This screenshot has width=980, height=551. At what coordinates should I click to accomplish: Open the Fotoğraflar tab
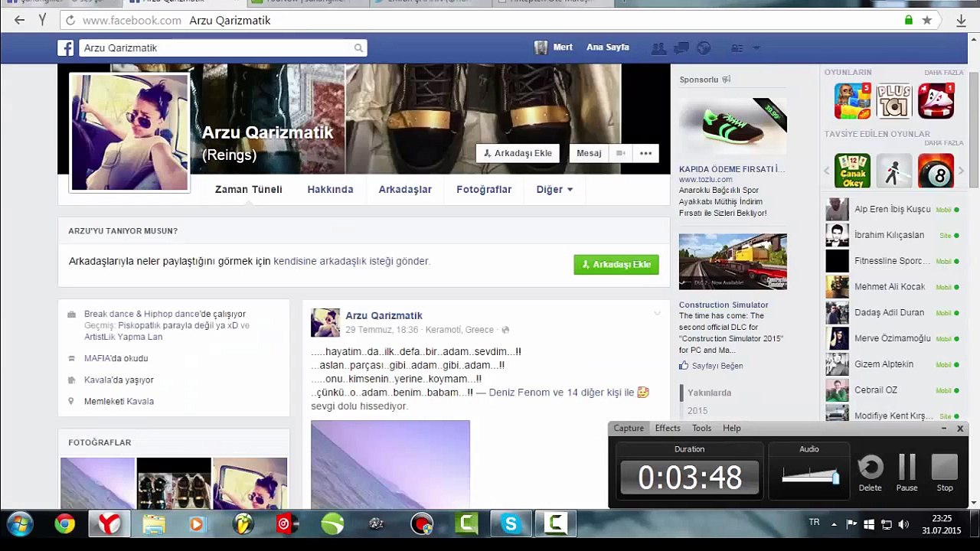coord(484,189)
